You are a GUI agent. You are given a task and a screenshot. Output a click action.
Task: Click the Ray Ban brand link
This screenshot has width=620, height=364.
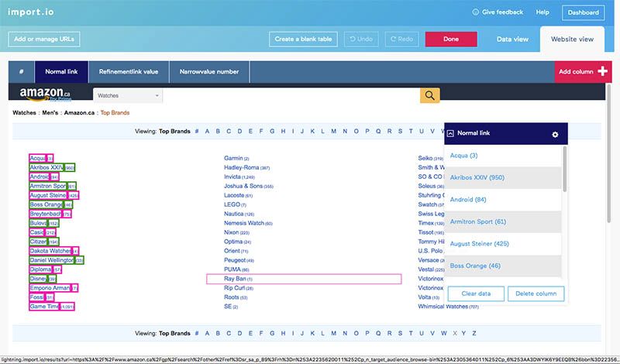(235, 279)
